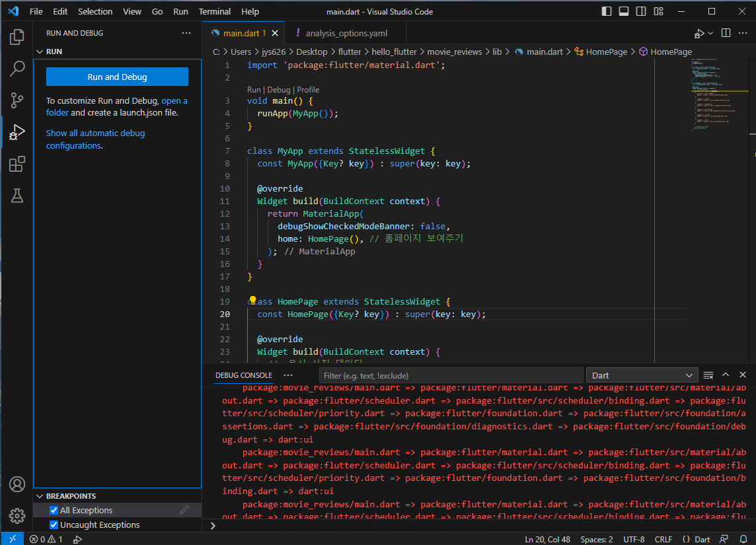Close the Debug Console panel
Image resolution: width=756 pixels, height=545 pixels.
(743, 375)
